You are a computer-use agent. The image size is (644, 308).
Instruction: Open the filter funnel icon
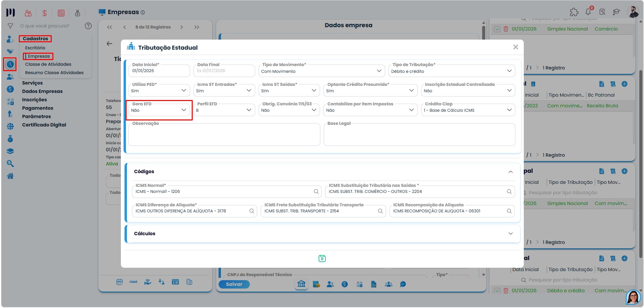pos(10,26)
